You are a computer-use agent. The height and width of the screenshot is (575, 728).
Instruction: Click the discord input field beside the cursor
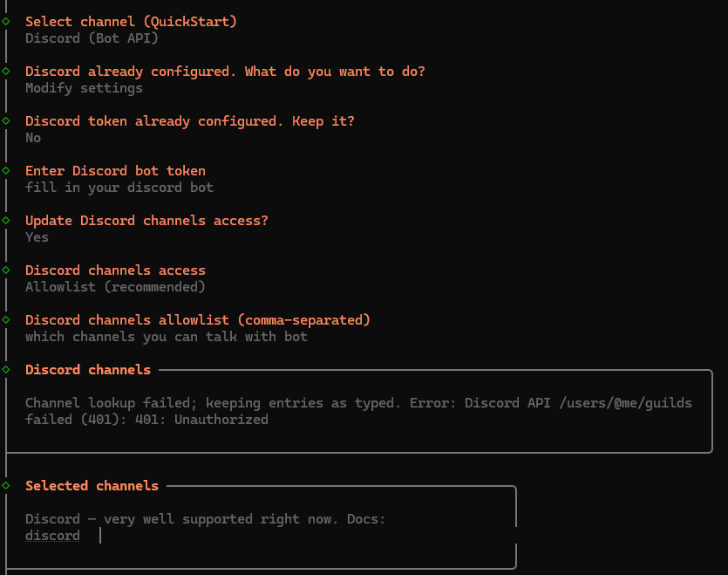[52, 535]
